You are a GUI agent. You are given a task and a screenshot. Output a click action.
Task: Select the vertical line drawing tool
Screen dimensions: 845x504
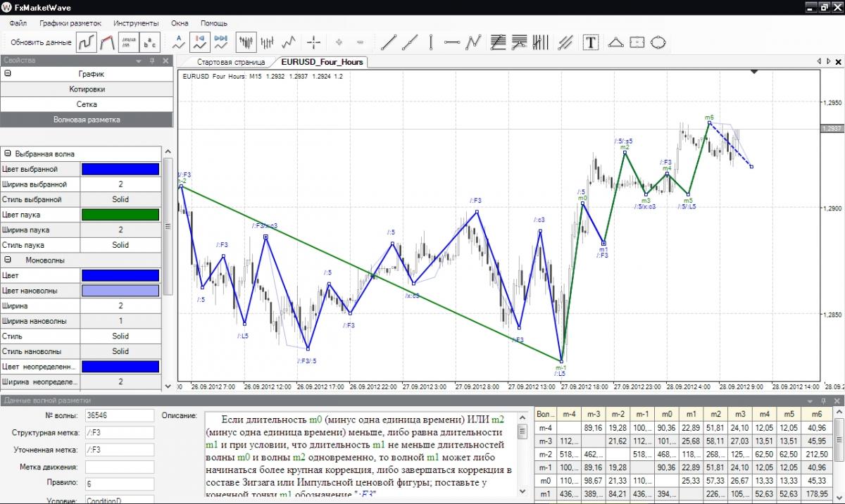[x=430, y=42]
